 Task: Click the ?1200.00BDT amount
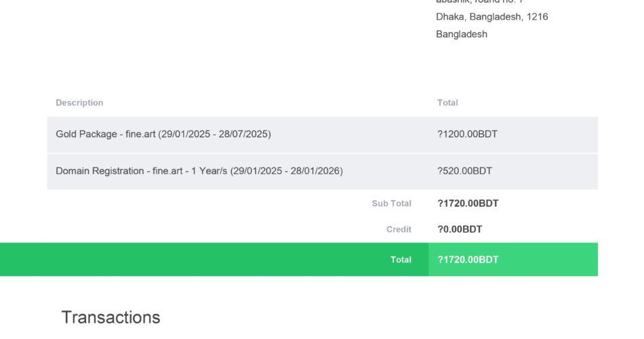tap(467, 134)
